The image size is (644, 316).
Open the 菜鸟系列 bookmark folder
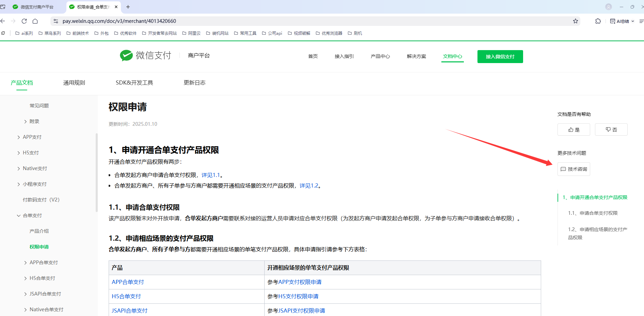50,33
